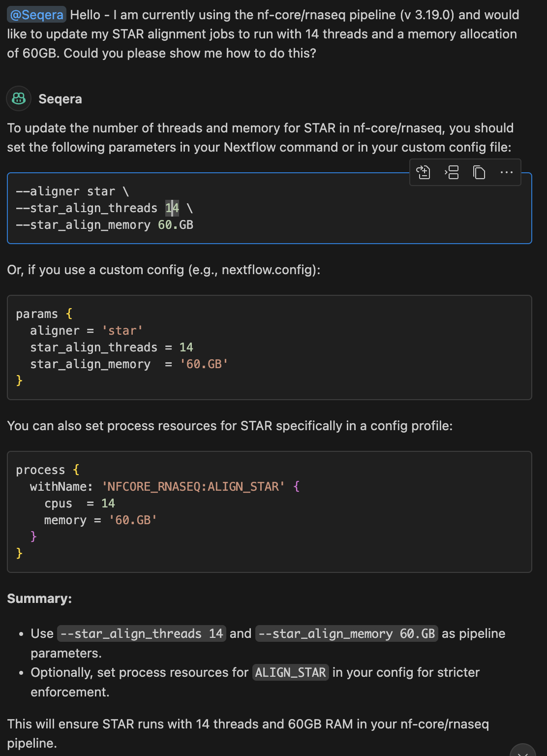Viewport: 547px width, 756px height.
Task: Click the 'cpus = 14' line
Action: (x=79, y=504)
